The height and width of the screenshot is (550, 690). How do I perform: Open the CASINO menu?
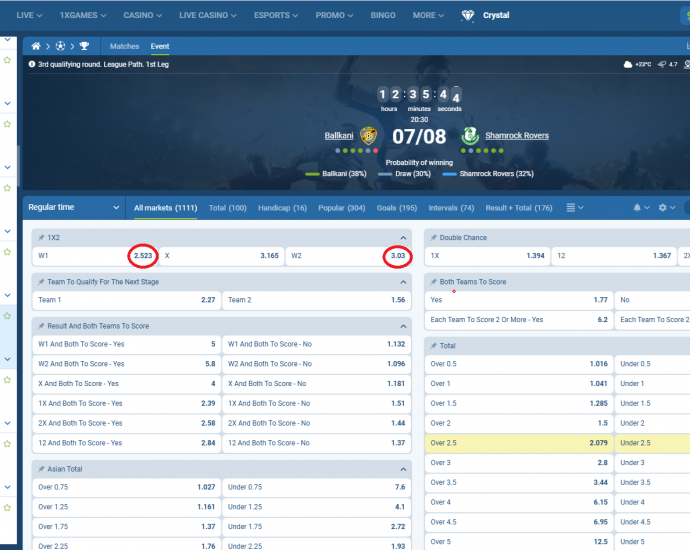[143, 15]
